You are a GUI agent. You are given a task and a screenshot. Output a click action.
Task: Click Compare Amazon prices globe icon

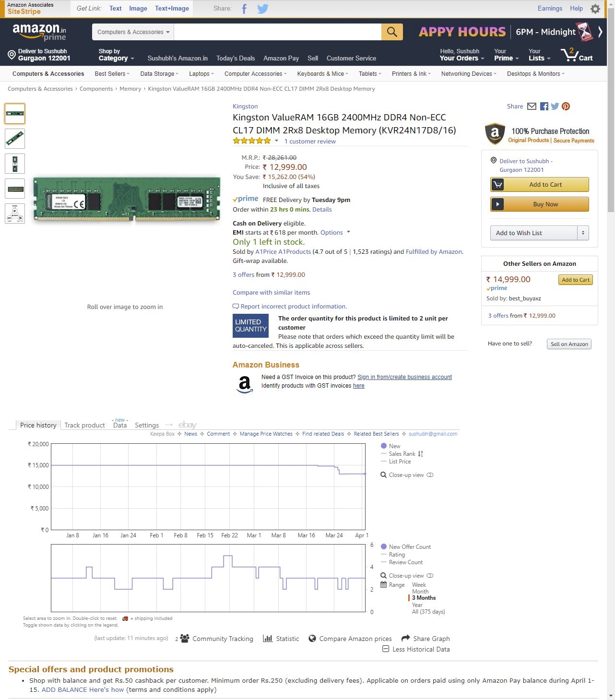point(312,639)
